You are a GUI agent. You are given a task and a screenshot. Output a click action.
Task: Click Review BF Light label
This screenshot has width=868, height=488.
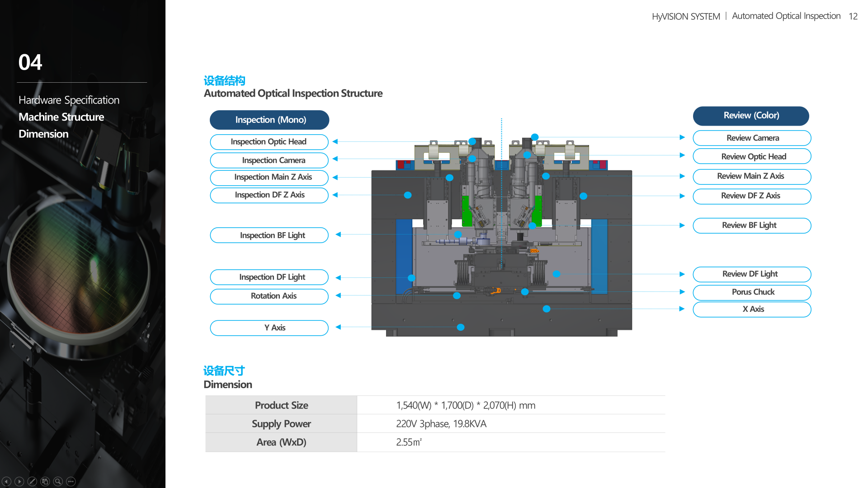point(752,225)
